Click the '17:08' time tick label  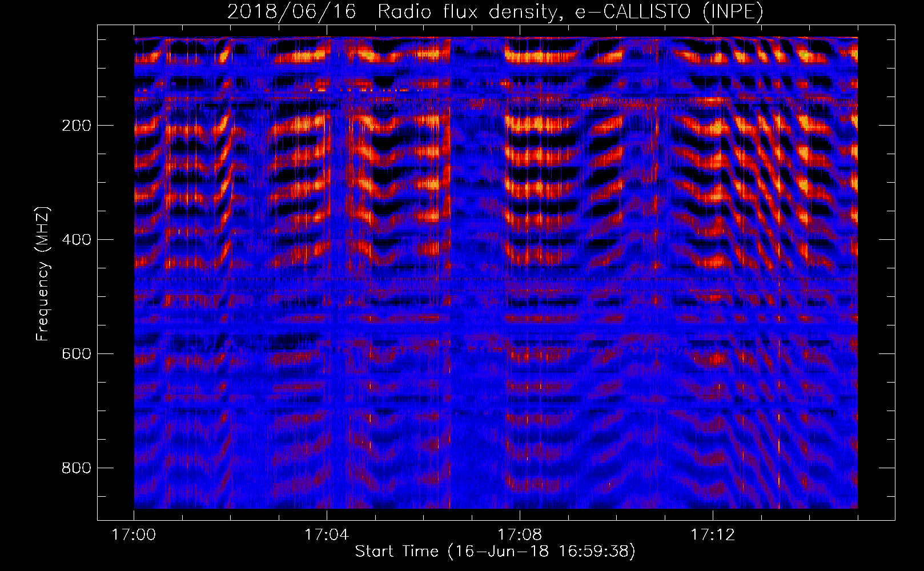tap(520, 534)
